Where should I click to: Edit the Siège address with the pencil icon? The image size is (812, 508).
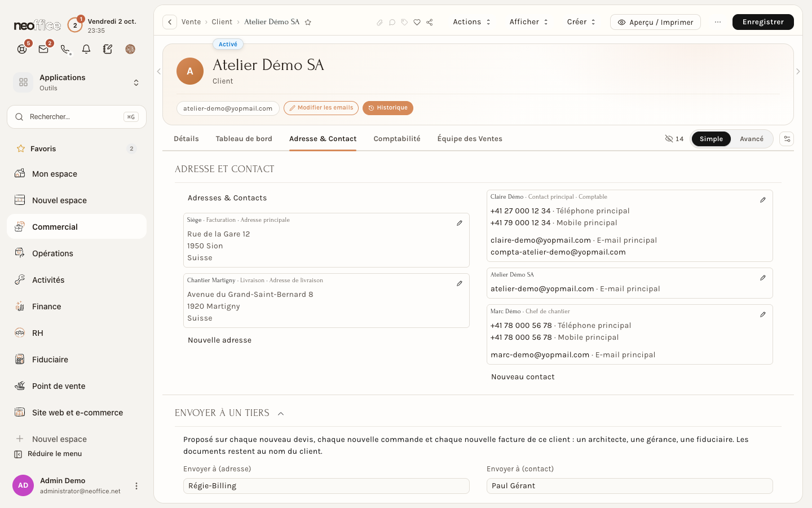pos(460,223)
